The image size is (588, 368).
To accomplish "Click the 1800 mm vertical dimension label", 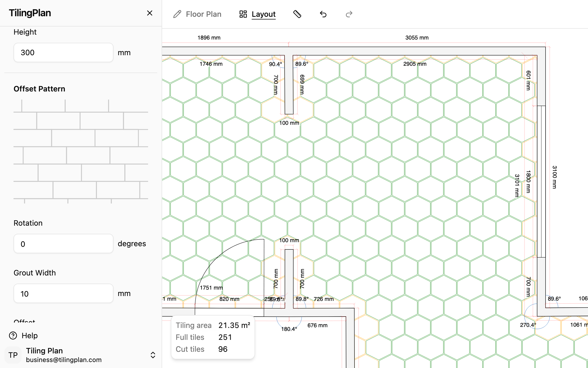I will pyautogui.click(x=528, y=182).
